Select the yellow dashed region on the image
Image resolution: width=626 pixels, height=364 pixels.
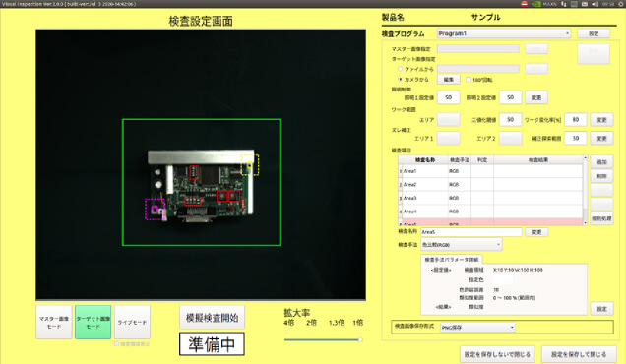(250, 165)
